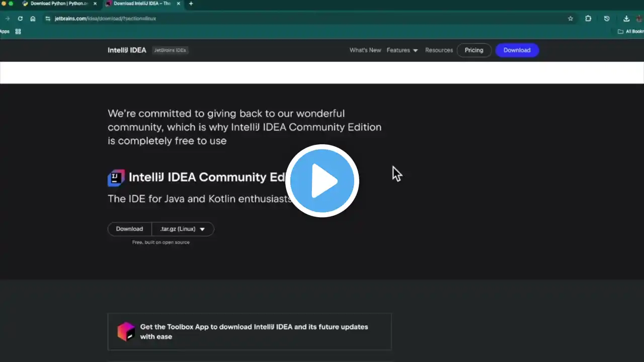Click the IntelliJ IDEA Community Edition logo
Image resolution: width=644 pixels, height=362 pixels.
click(116, 177)
